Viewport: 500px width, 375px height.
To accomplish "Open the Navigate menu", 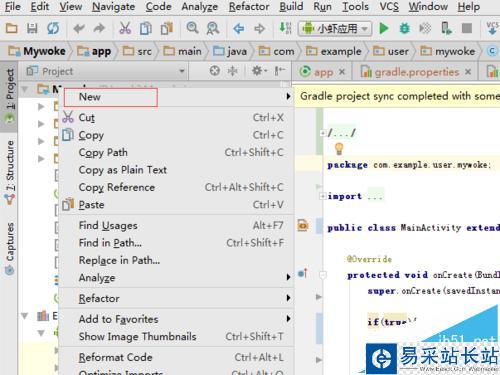I will point(113,6).
